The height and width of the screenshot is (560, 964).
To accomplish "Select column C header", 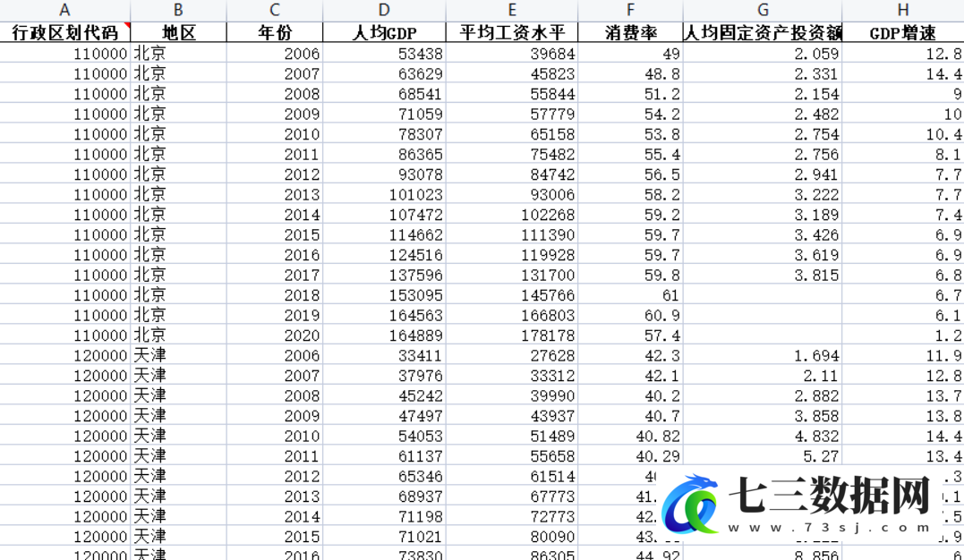I will pyautogui.click(x=275, y=10).
